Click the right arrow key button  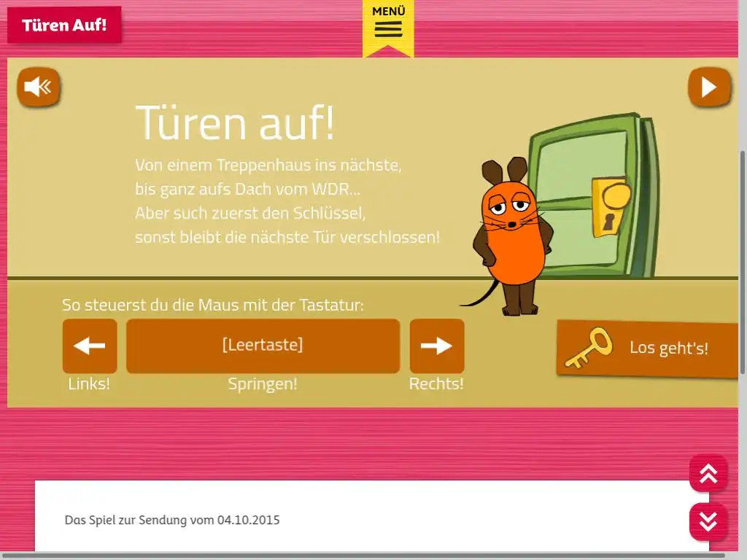point(437,346)
